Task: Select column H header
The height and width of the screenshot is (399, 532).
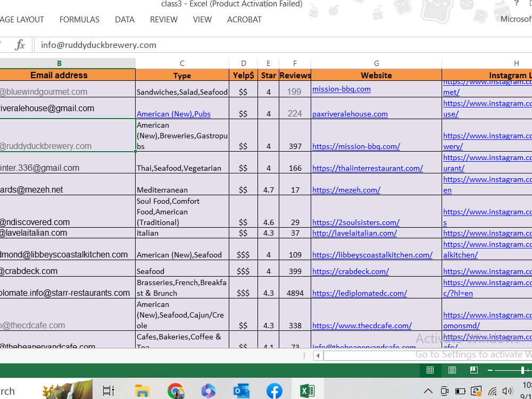Action: click(x=487, y=63)
